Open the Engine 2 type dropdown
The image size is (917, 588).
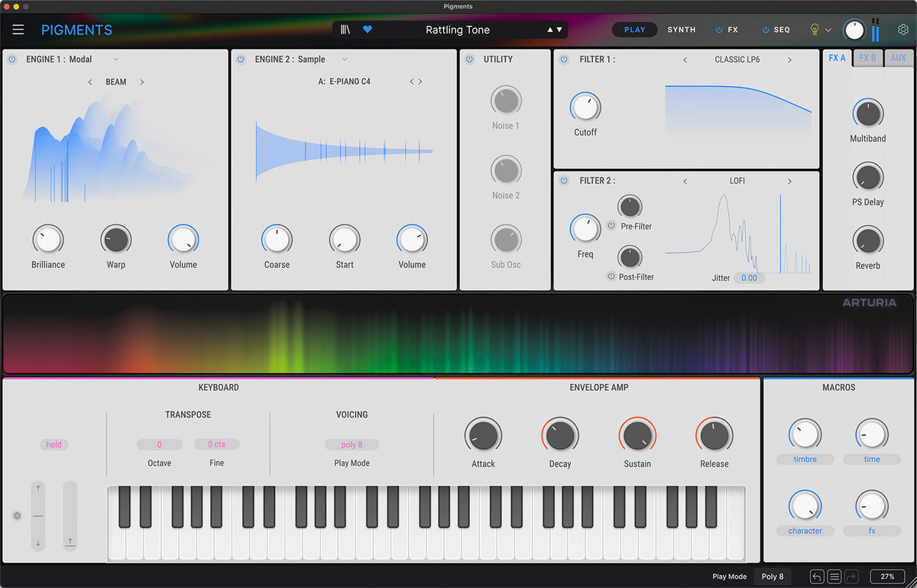point(345,60)
